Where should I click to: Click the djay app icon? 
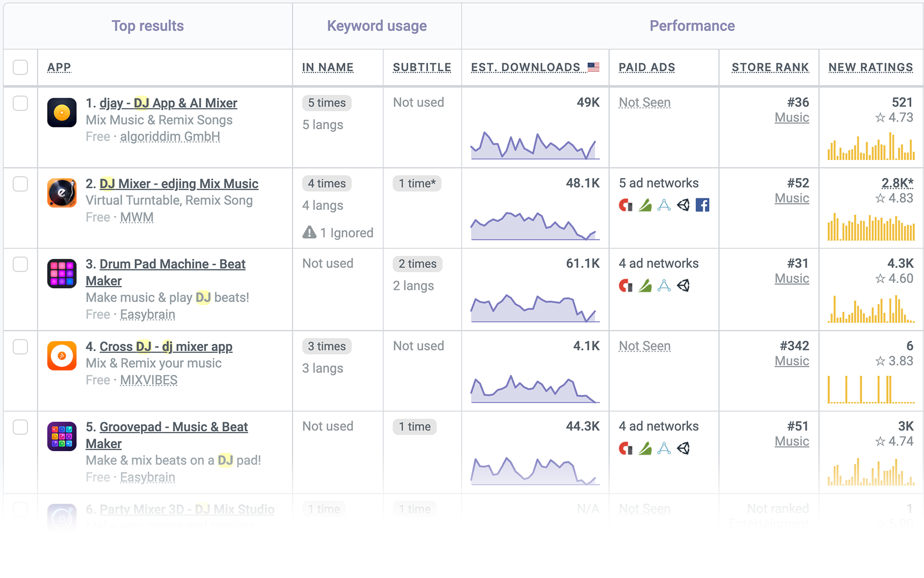click(62, 113)
